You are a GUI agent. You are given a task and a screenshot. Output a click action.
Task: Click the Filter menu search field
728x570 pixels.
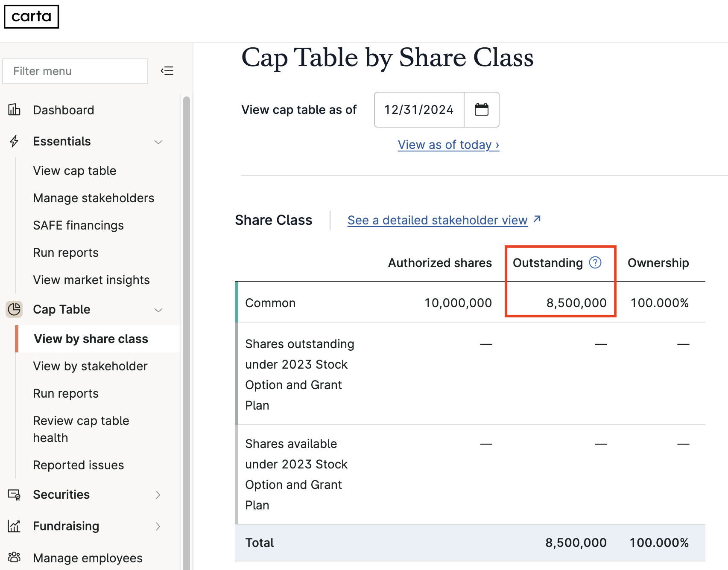[x=75, y=71]
